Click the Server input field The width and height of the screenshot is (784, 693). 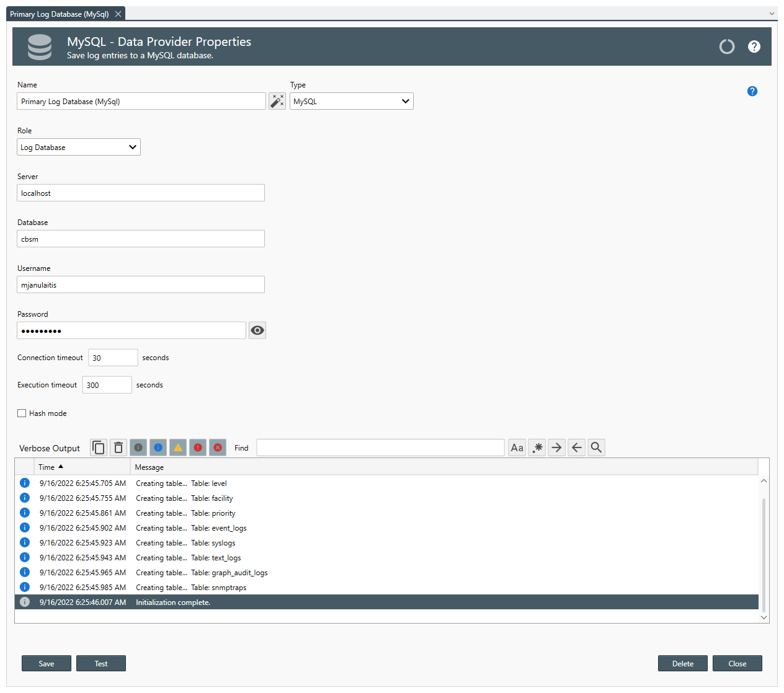(141, 193)
